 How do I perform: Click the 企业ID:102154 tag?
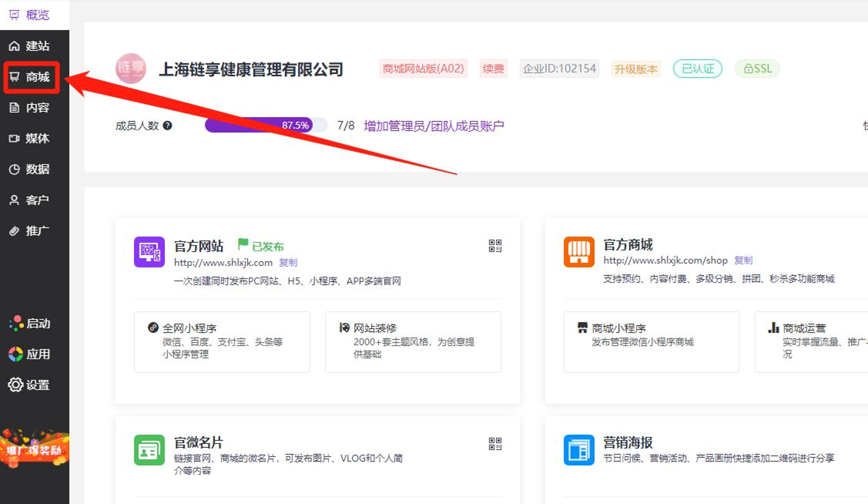tap(559, 69)
